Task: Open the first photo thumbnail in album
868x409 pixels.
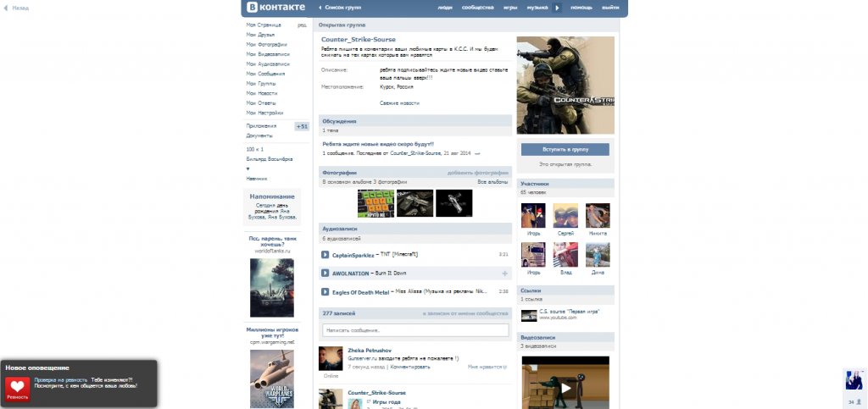Action: [x=376, y=203]
